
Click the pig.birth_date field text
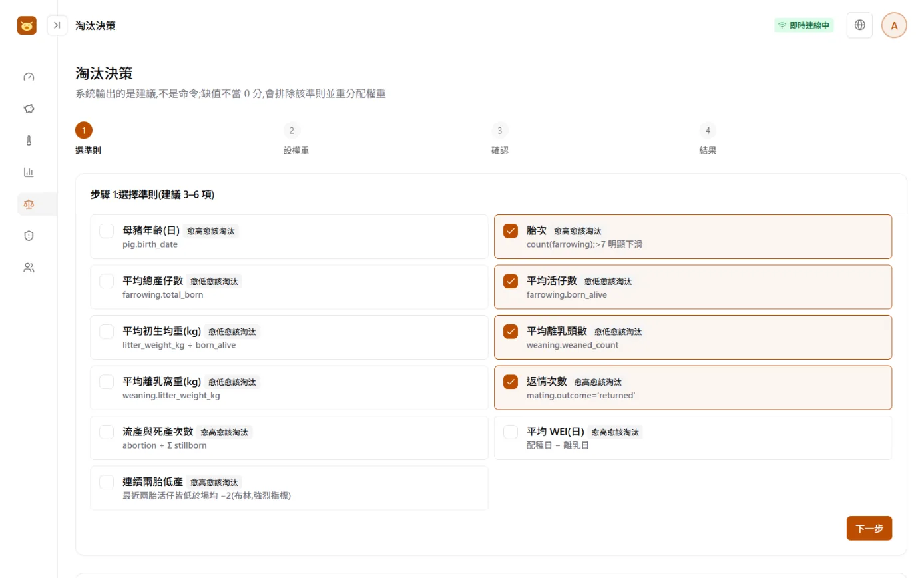click(x=150, y=244)
